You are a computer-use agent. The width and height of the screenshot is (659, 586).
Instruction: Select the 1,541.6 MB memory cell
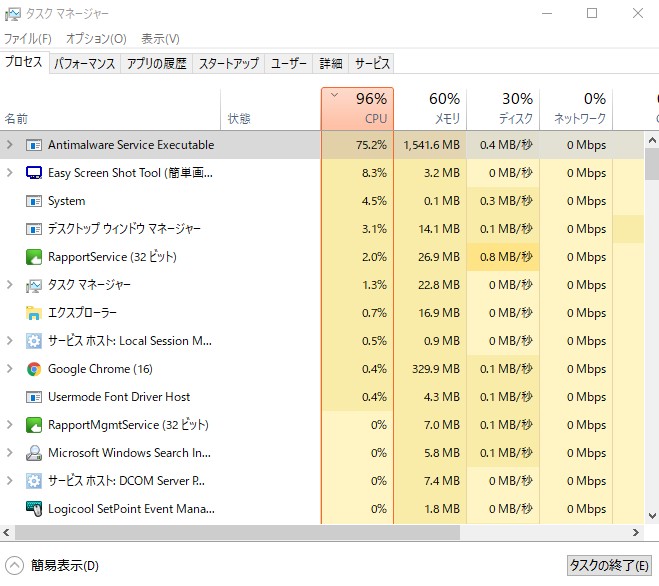432,145
